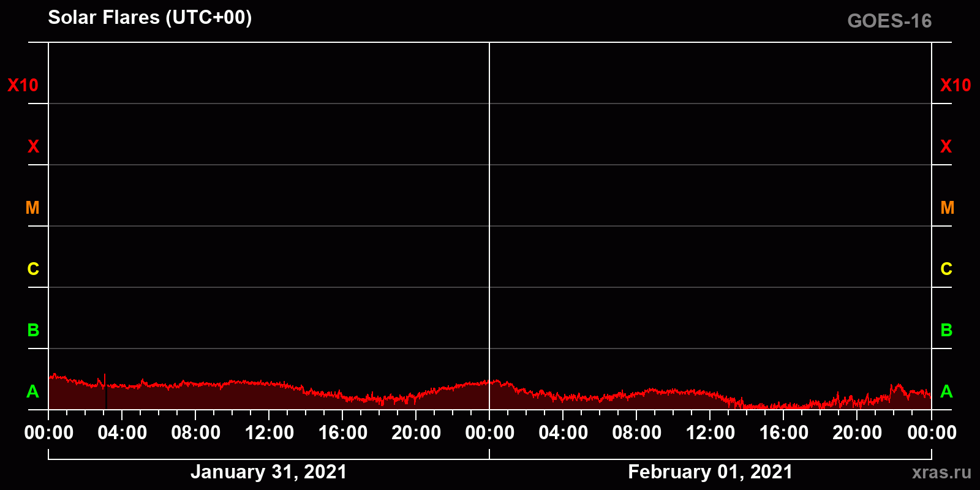Click the yellow C label on the right axis
This screenshot has width=980, height=490.
point(946,269)
